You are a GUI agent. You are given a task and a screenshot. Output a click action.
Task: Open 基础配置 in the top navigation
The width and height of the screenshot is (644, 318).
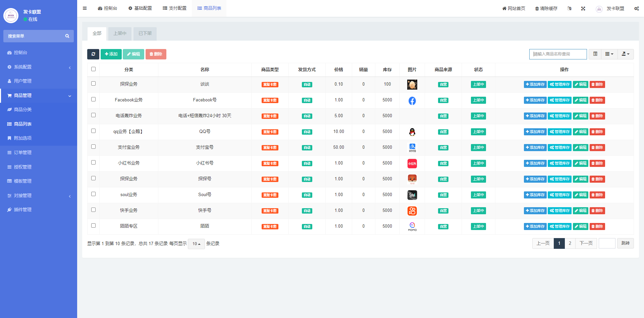click(140, 8)
